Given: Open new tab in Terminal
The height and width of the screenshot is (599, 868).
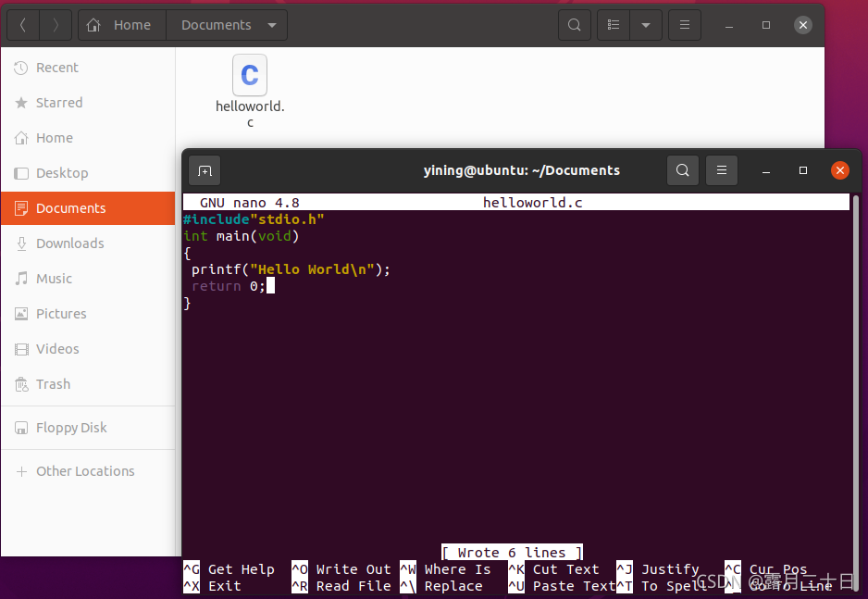Looking at the screenshot, I should point(205,170).
